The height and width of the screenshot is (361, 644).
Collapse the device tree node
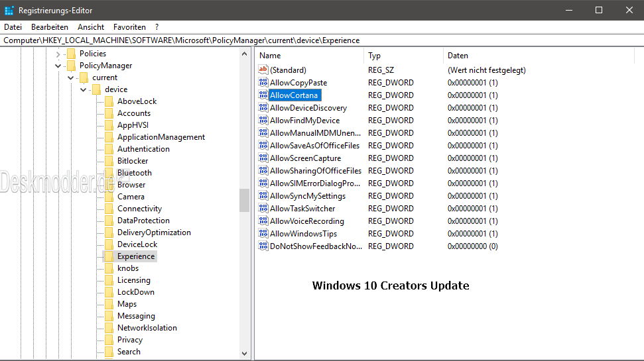click(84, 89)
